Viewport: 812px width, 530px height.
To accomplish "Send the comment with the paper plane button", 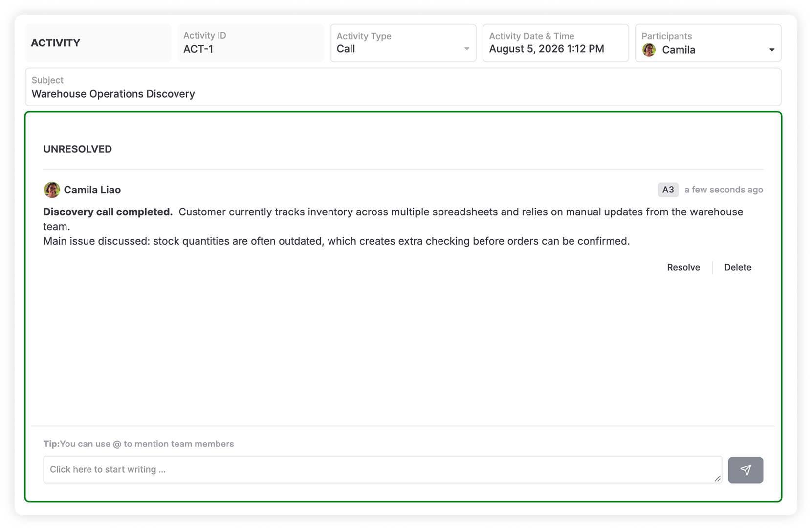I will point(745,470).
